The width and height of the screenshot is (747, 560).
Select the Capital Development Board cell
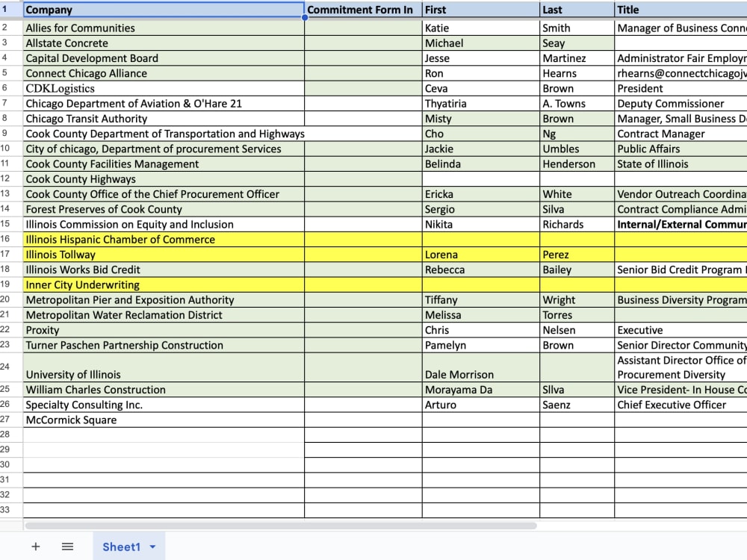pos(164,58)
